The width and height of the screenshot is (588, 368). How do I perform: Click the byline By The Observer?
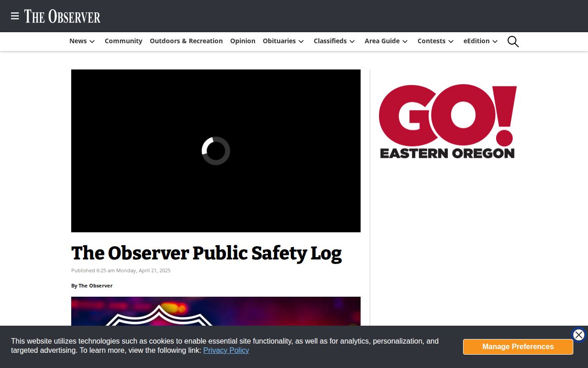92,286
